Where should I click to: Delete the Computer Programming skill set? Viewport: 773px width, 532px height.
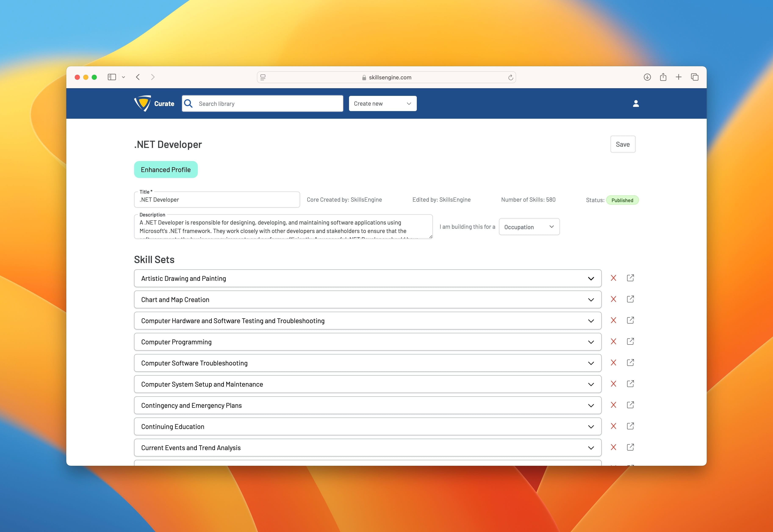coord(613,342)
